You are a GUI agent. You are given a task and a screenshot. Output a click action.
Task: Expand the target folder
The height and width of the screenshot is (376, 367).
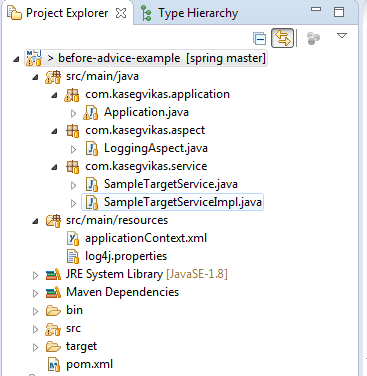pyautogui.click(x=35, y=347)
